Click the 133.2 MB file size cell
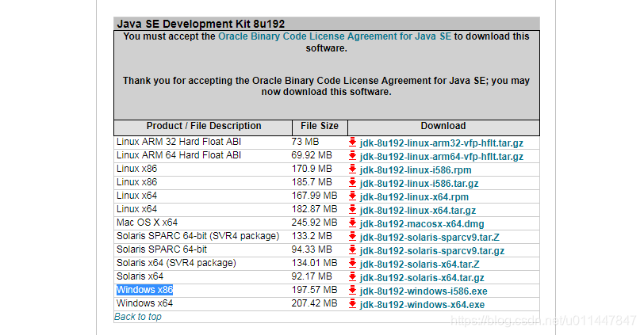 312,236
